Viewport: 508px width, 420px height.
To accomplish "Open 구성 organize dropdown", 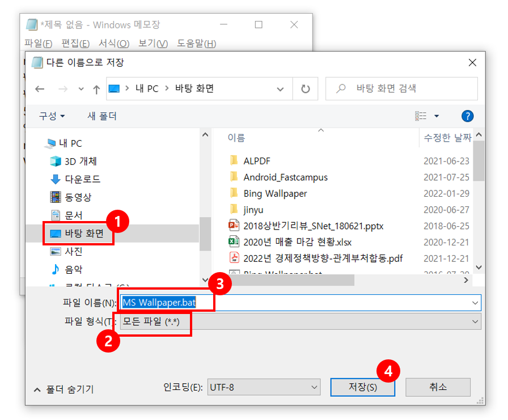I will point(52,116).
